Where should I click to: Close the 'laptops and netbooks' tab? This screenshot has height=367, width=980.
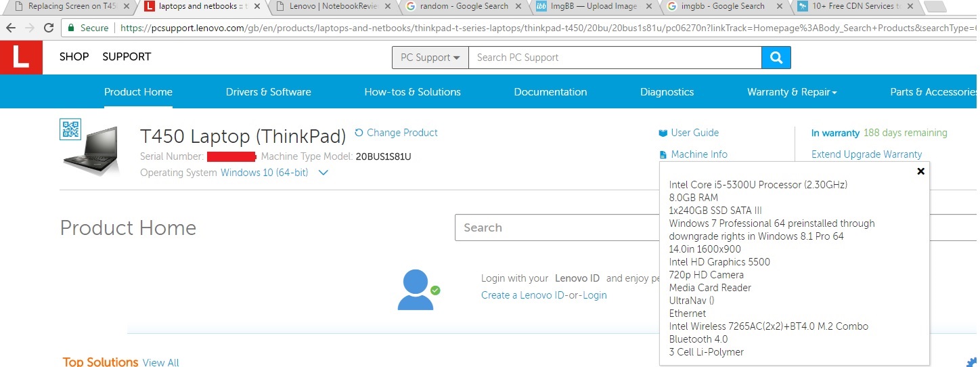(x=257, y=7)
